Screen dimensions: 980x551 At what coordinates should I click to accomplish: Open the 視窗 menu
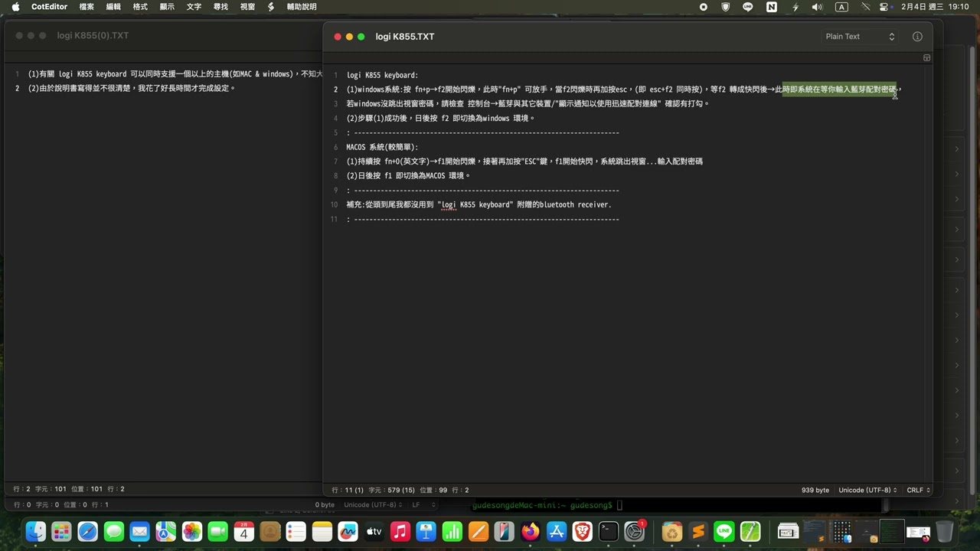tap(247, 7)
